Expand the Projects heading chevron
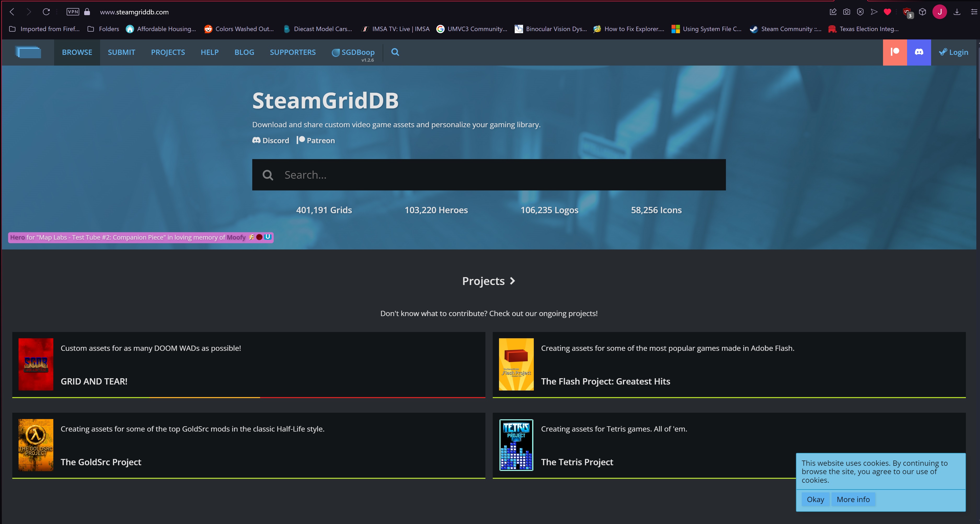The width and height of the screenshot is (980, 524). pyautogui.click(x=512, y=281)
